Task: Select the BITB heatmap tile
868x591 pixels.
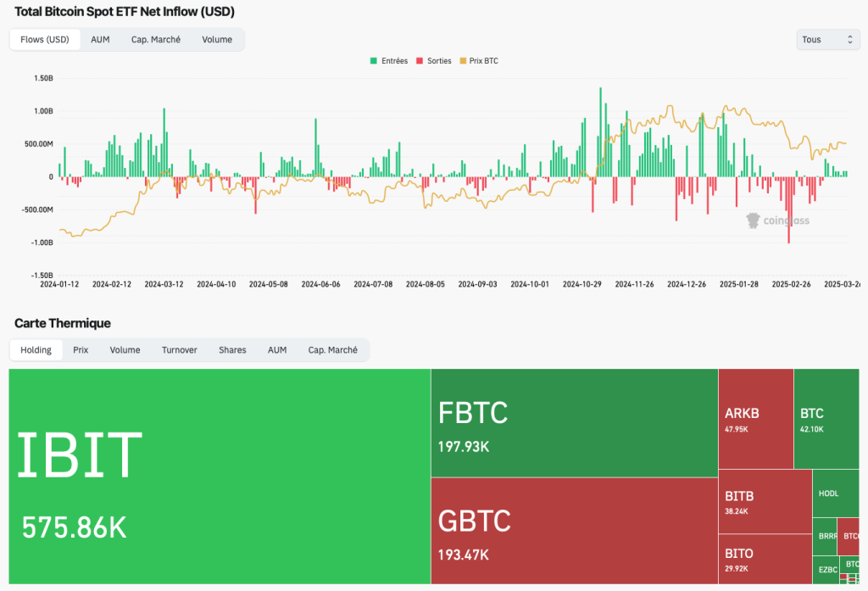Action: 765,502
